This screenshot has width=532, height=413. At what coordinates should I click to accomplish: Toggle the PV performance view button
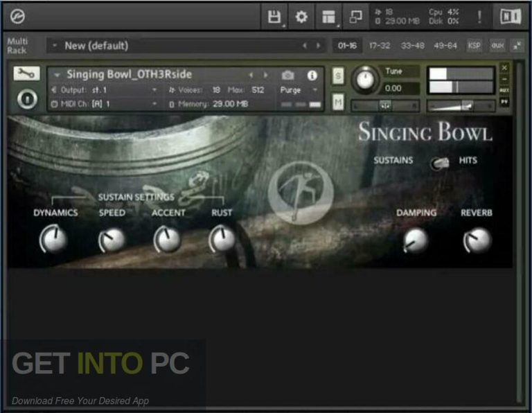click(504, 101)
